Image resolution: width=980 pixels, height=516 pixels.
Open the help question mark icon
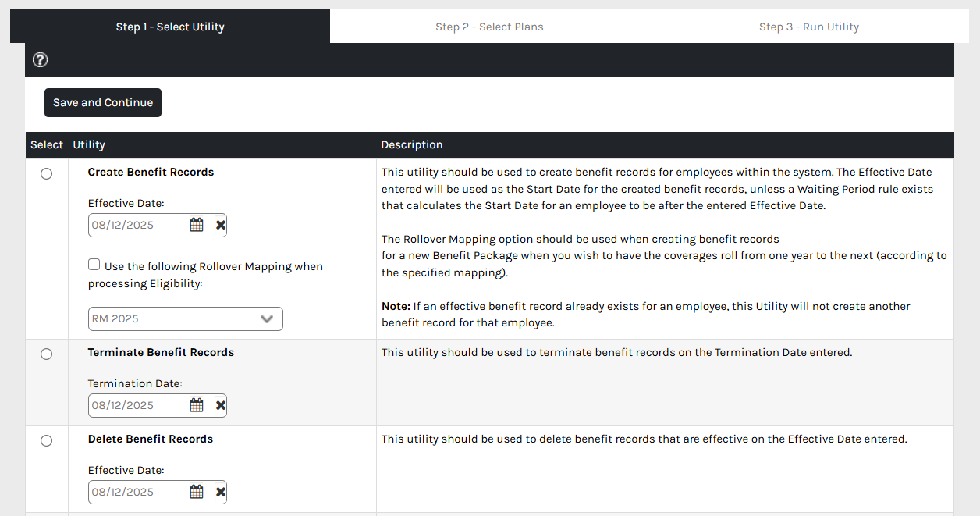click(x=40, y=60)
